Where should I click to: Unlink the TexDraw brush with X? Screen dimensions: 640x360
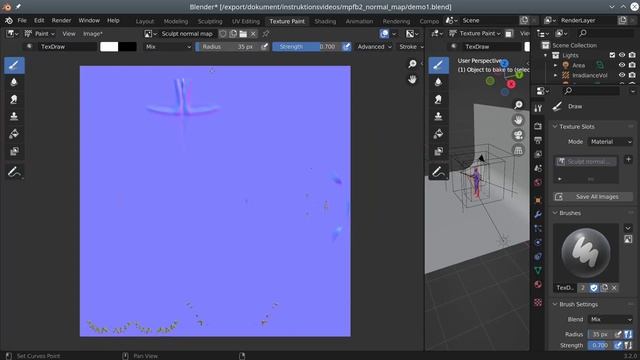tap(614, 288)
